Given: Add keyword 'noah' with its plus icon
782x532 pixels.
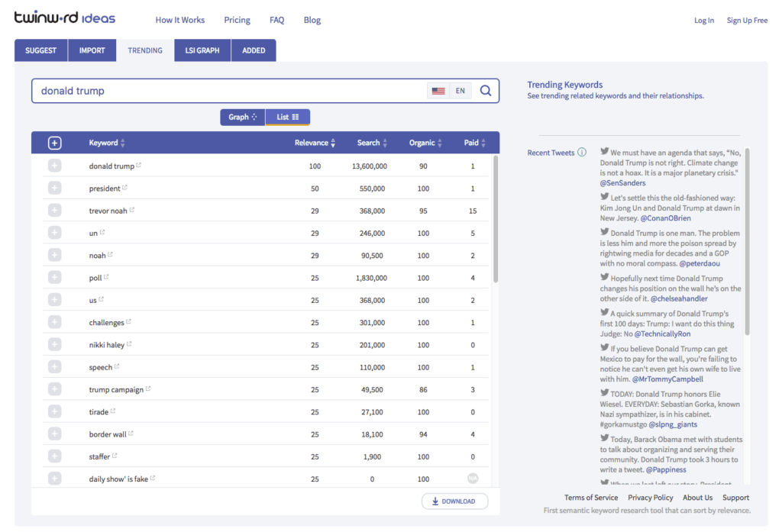Looking at the screenshot, I should pos(54,255).
